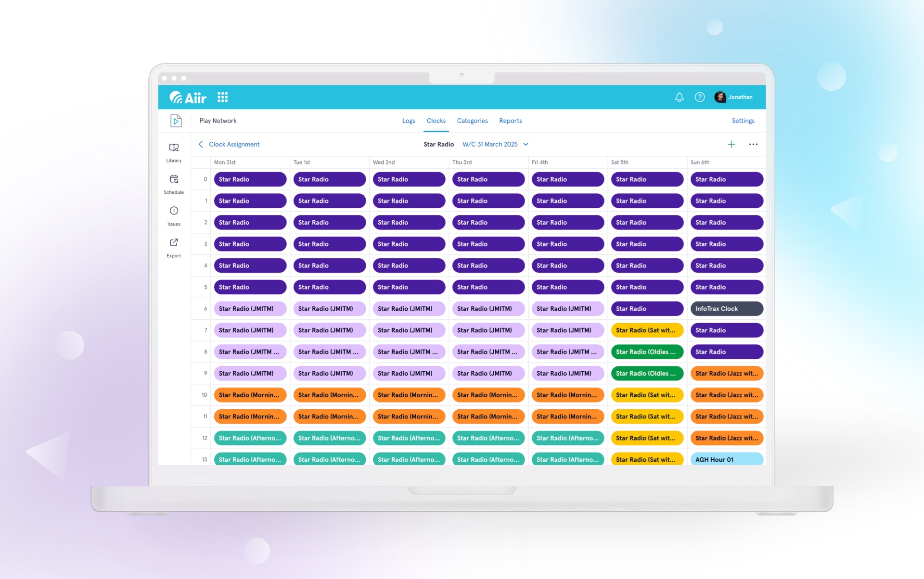Image resolution: width=924 pixels, height=579 pixels.
Task: Select Sunday hour 12 Star Radio (Jazz wit clock
Action: (x=727, y=438)
